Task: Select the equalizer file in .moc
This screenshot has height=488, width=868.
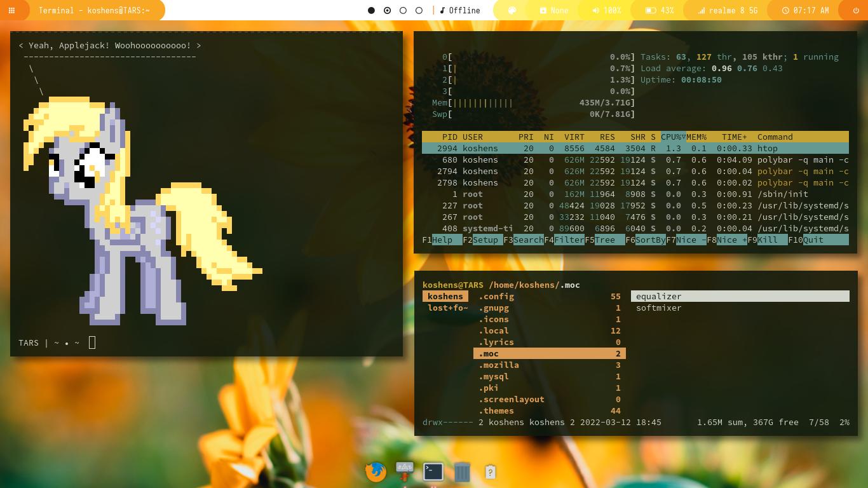Action: point(658,296)
